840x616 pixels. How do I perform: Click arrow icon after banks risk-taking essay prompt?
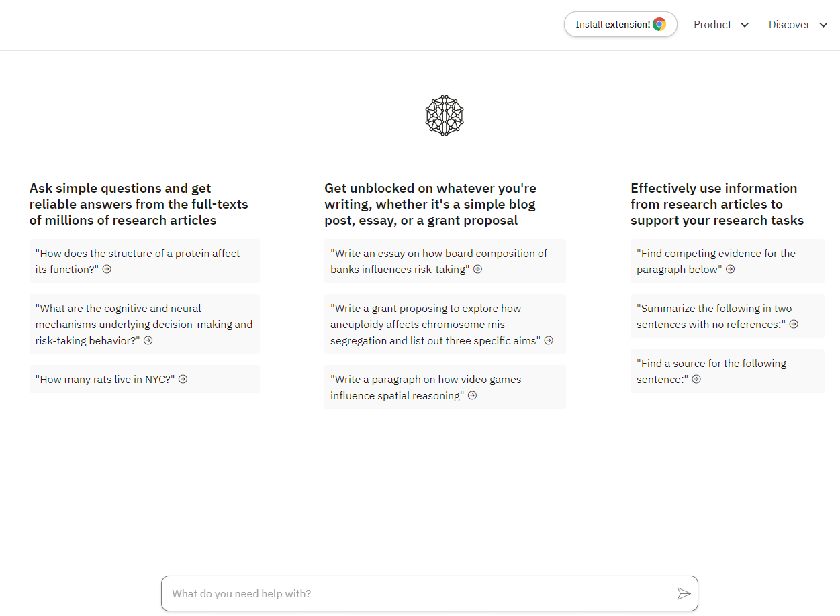click(477, 269)
